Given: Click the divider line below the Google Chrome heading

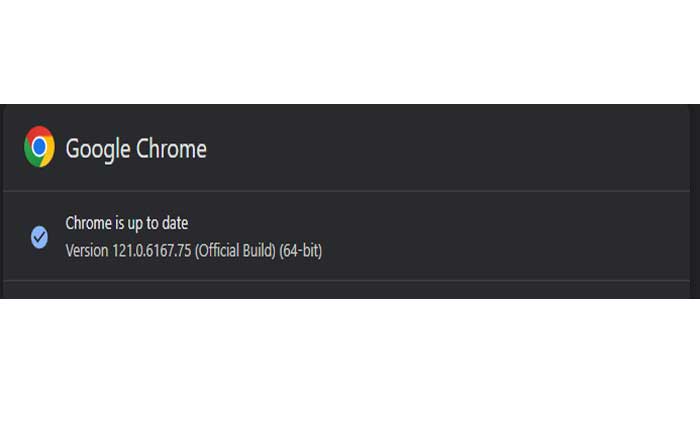Looking at the screenshot, I should tap(350, 191).
